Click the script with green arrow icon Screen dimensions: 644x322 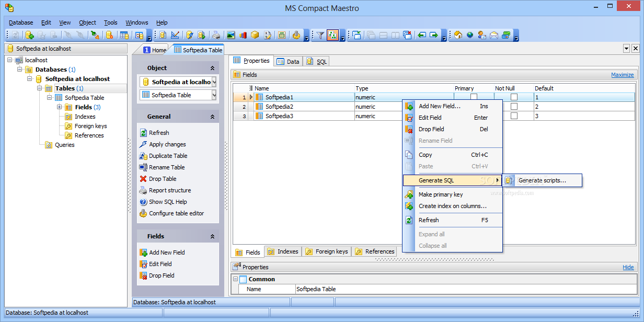coord(201,35)
